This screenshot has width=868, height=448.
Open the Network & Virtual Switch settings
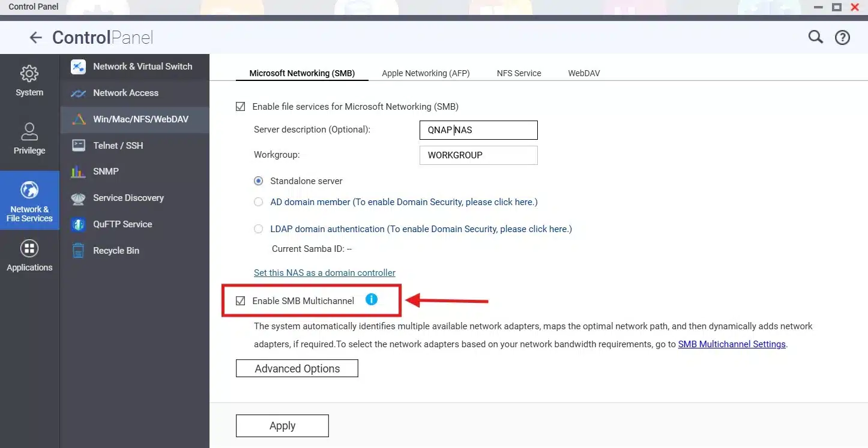[x=142, y=67]
